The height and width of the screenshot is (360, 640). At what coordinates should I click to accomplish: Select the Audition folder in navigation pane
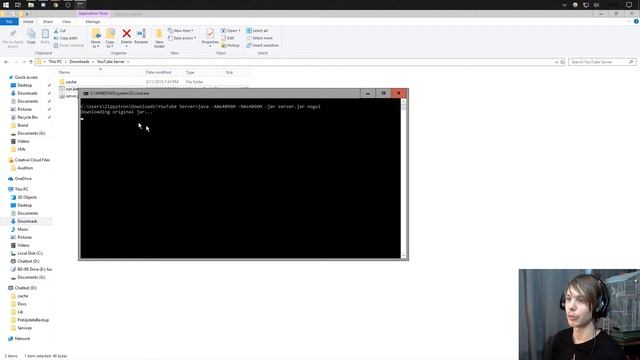coord(25,168)
